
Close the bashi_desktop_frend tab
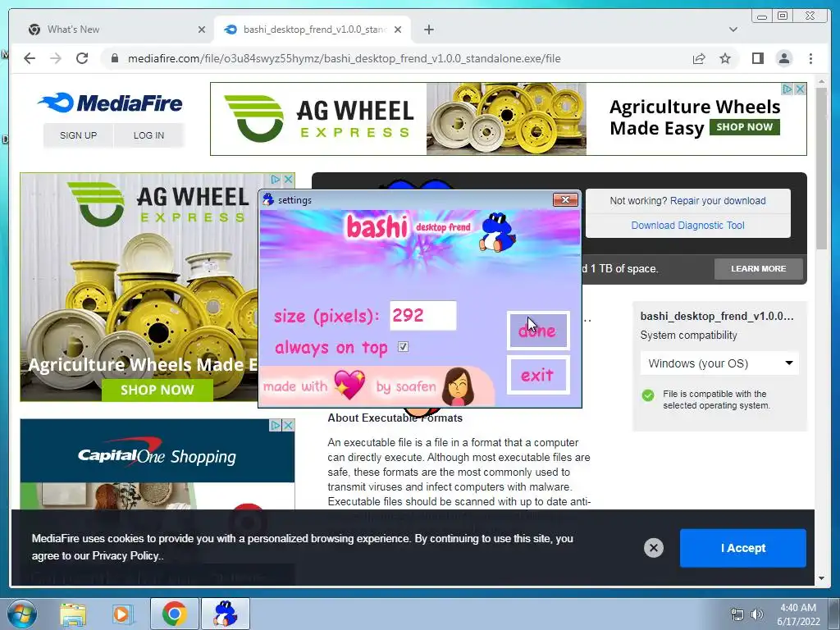point(398,30)
